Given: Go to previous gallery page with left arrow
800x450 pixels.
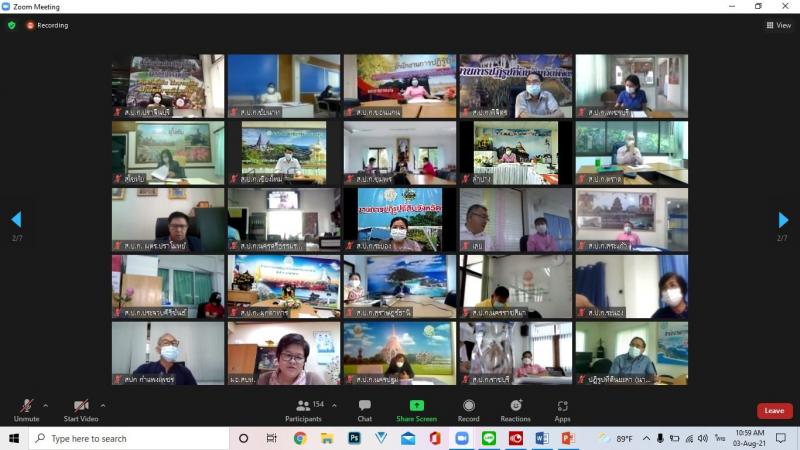Looking at the screenshot, I should [x=16, y=219].
